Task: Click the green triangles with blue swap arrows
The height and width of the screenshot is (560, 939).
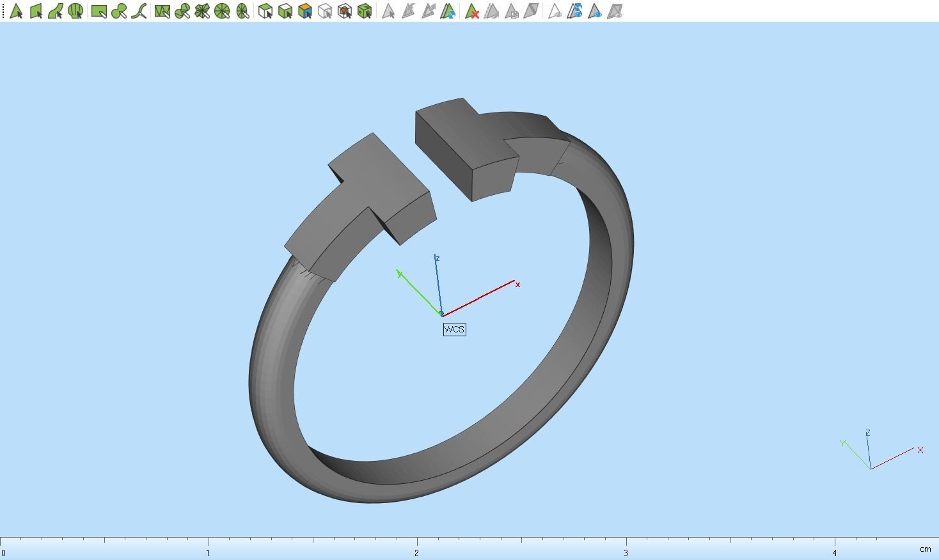Action: click(448, 11)
